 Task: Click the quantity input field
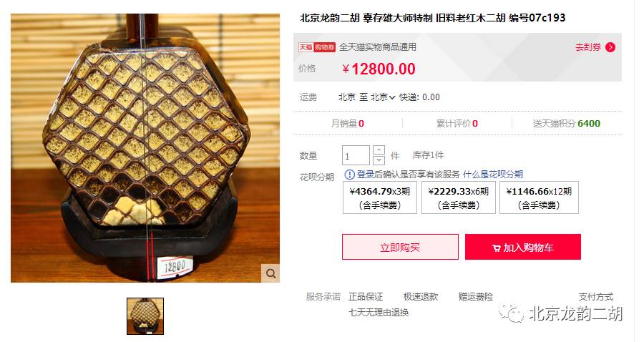pyautogui.click(x=356, y=155)
